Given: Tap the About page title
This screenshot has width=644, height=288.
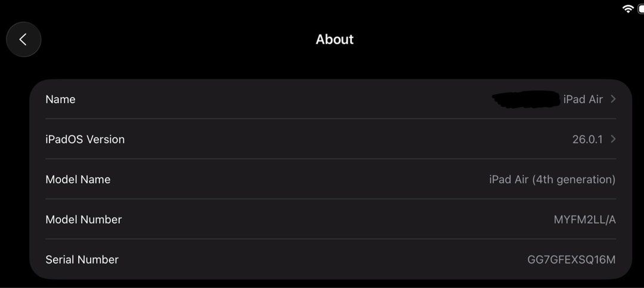Looking at the screenshot, I should (335, 39).
